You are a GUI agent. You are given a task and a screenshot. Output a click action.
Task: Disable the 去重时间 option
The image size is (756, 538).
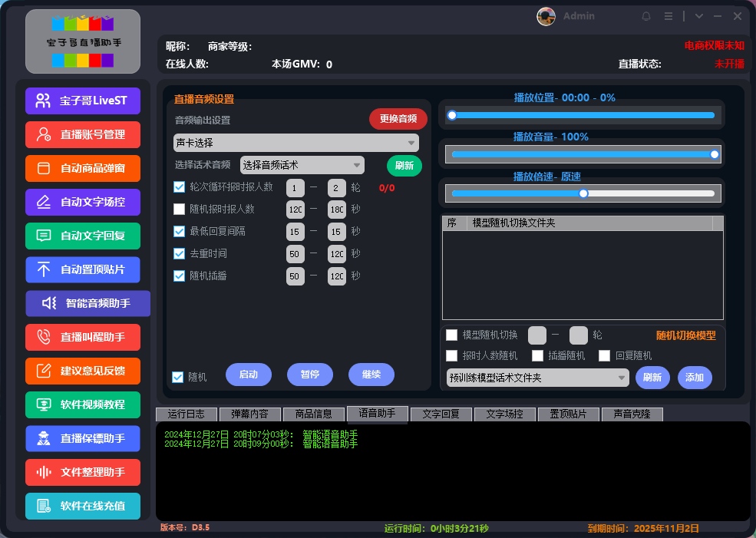[x=178, y=253]
